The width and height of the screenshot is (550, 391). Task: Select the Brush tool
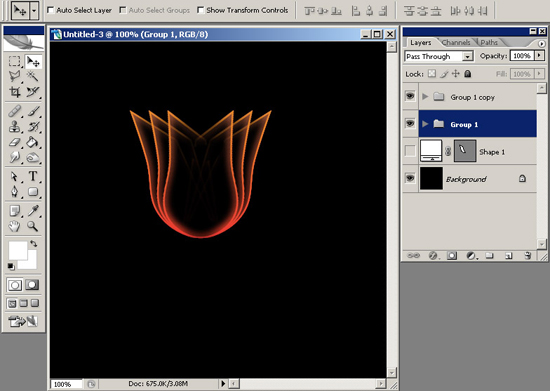click(33, 112)
